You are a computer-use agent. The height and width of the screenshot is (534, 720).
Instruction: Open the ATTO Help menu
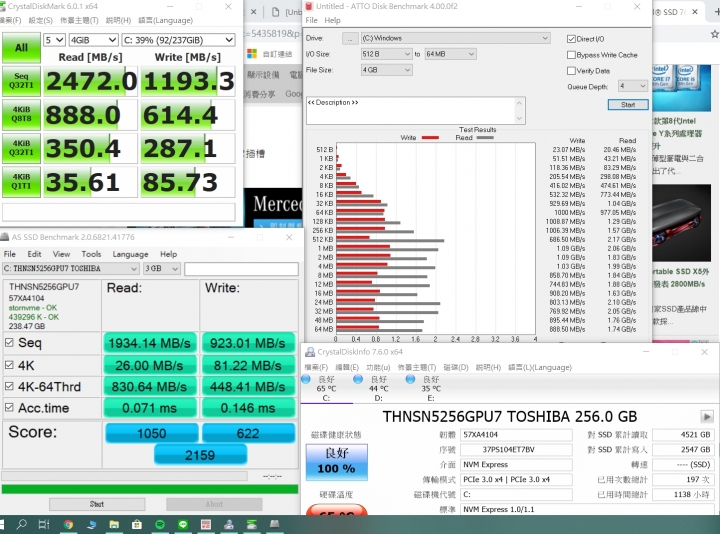point(332,20)
